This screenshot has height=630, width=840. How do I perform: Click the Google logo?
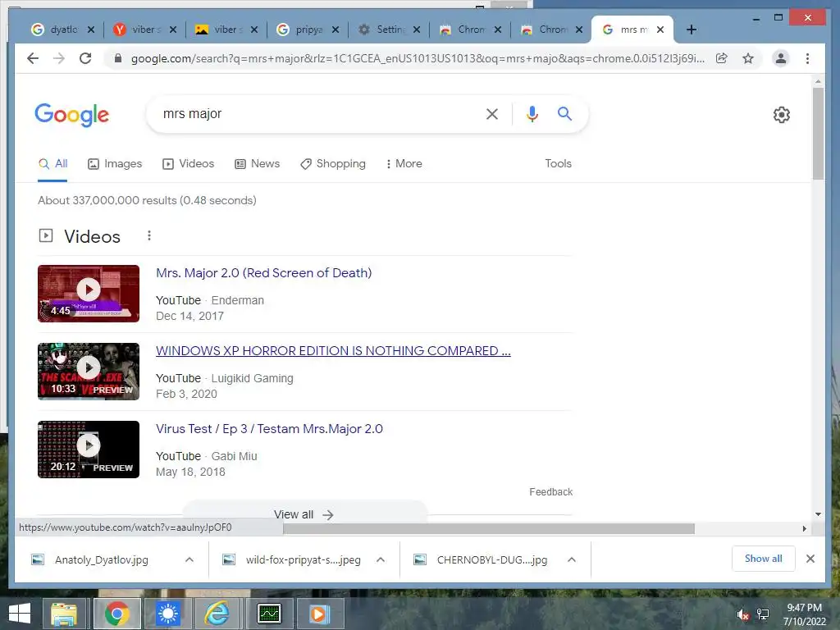click(x=72, y=115)
